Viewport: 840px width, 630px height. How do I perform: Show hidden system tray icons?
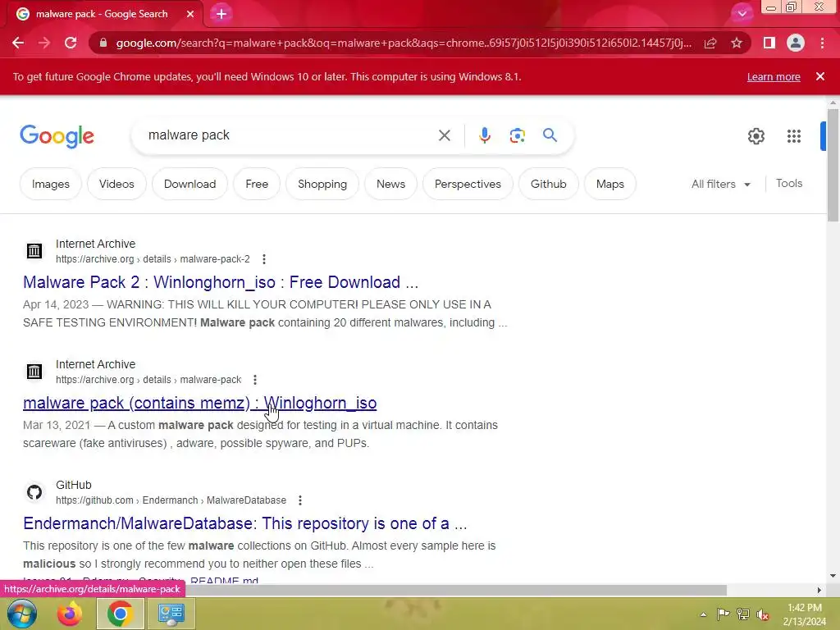[x=703, y=614]
